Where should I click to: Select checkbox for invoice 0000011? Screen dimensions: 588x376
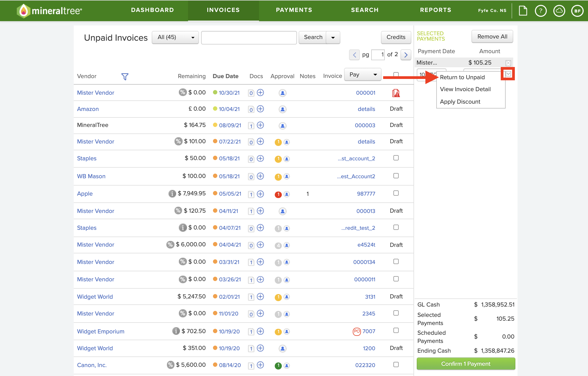(396, 279)
